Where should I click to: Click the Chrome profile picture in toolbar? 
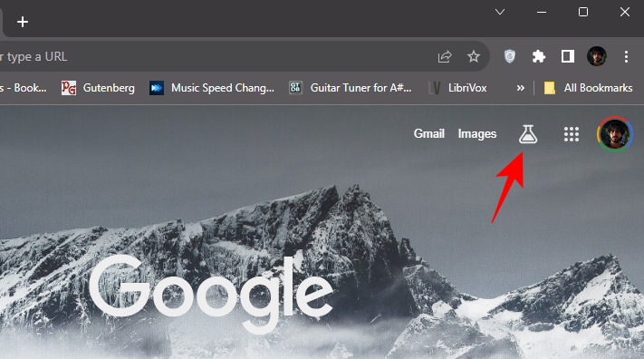597,56
